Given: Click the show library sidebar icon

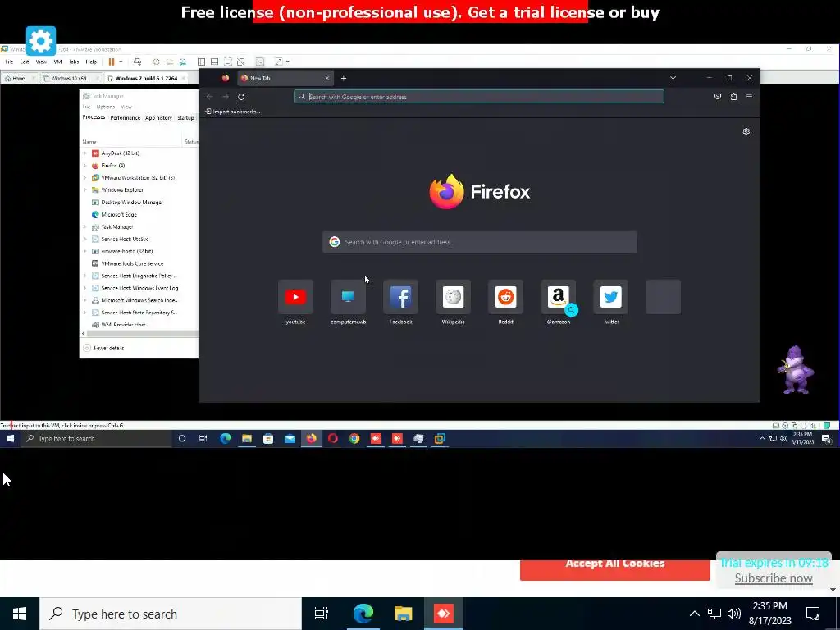Looking at the screenshot, I should (202, 62).
